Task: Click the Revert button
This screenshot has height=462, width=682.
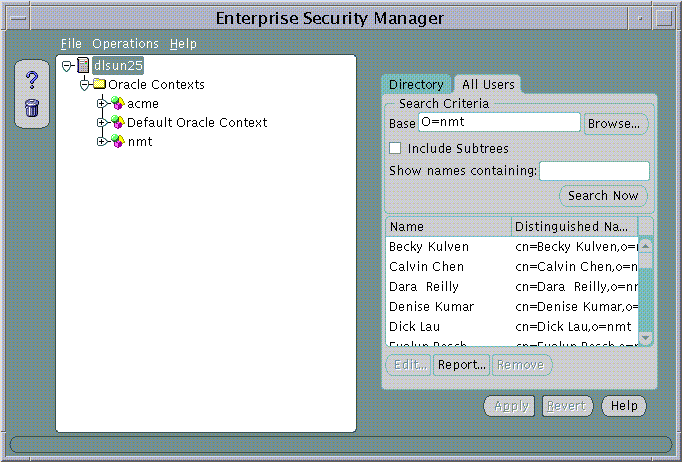Action: (x=567, y=406)
